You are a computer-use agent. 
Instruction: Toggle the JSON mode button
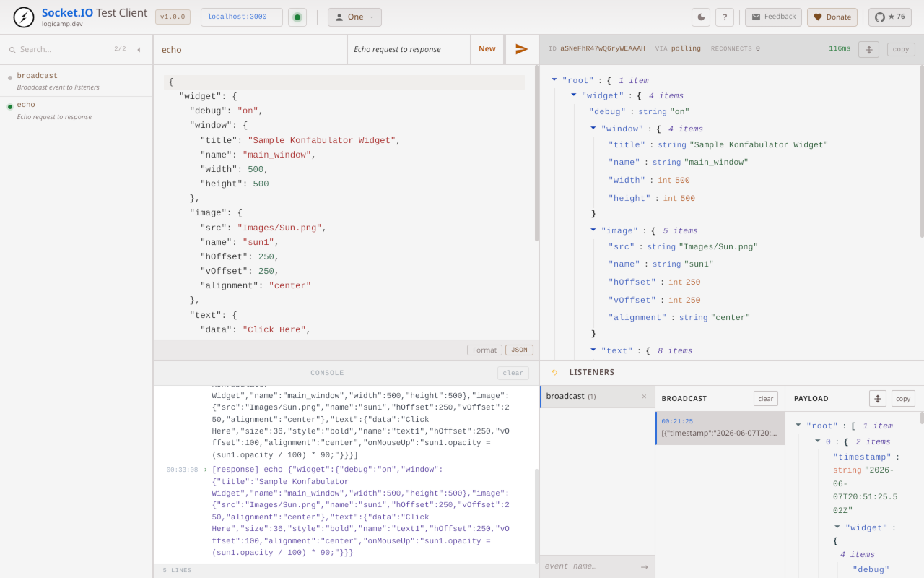point(519,350)
